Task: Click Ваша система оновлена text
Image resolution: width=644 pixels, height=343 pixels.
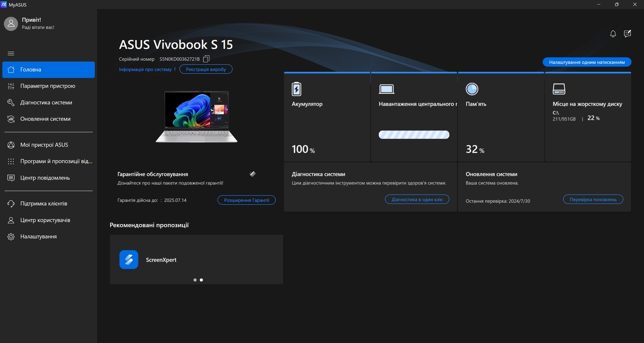Action: (492, 183)
